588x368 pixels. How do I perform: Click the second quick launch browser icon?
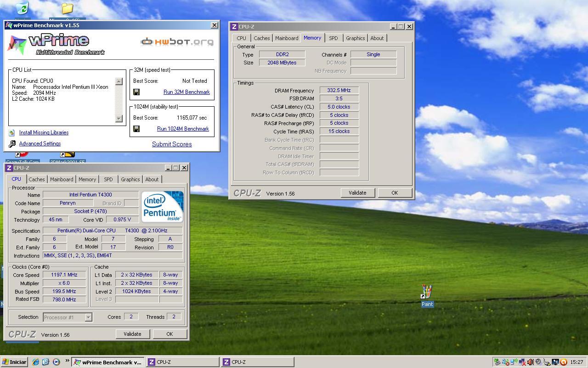46,362
